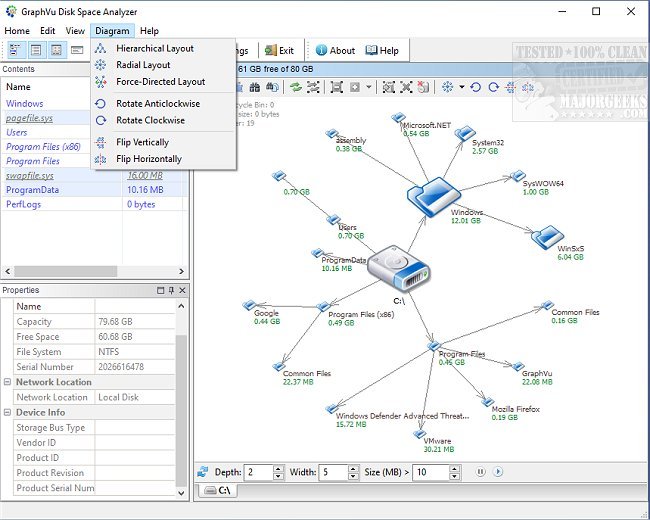650x520 pixels.
Task: Click the fit-to-window frame icon
Action: [x=337, y=87]
